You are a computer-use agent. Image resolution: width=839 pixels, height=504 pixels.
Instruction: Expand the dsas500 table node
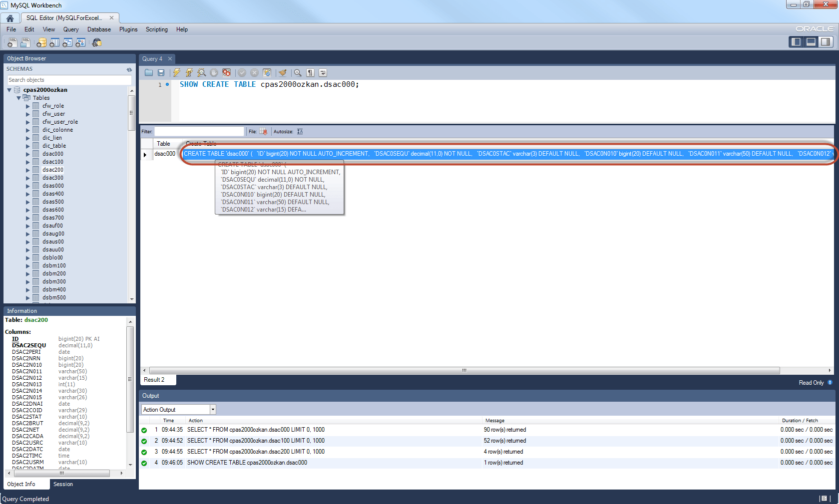(28, 202)
